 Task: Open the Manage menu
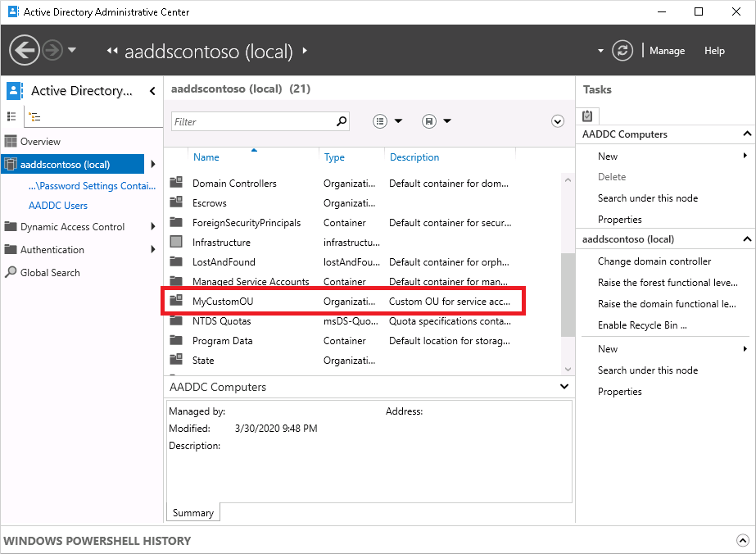pyautogui.click(x=667, y=50)
